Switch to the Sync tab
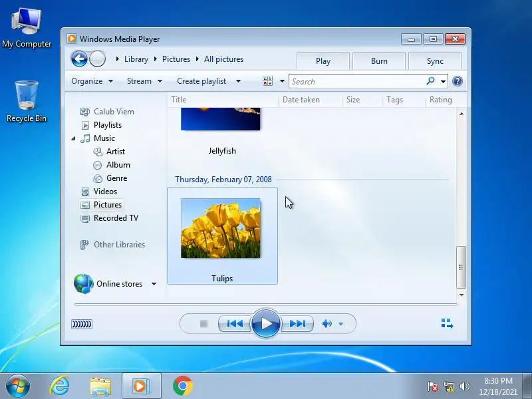Viewport: 532px width, 399px height. click(435, 61)
